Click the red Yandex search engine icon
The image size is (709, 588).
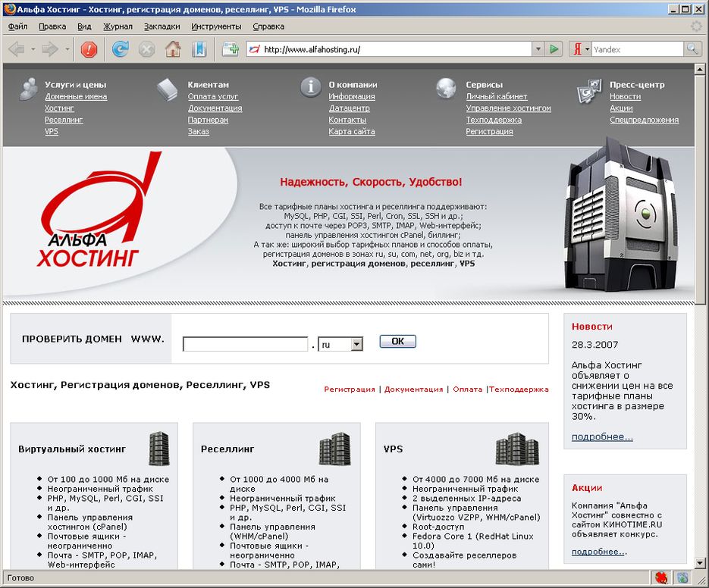(x=577, y=48)
